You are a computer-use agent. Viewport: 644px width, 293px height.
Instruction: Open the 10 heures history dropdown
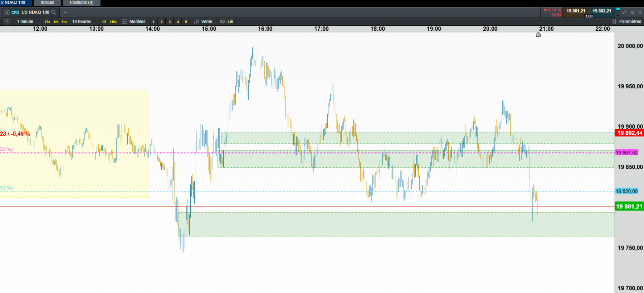click(x=82, y=21)
